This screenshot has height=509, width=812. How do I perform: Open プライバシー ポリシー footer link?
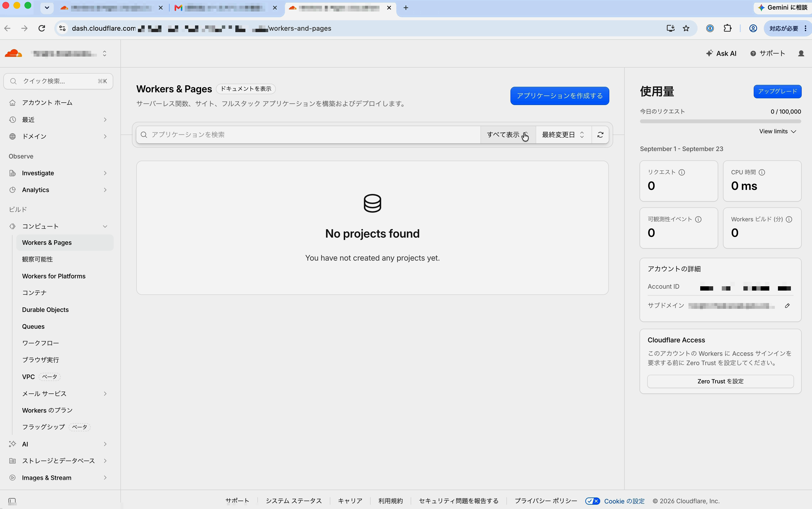pyautogui.click(x=545, y=501)
